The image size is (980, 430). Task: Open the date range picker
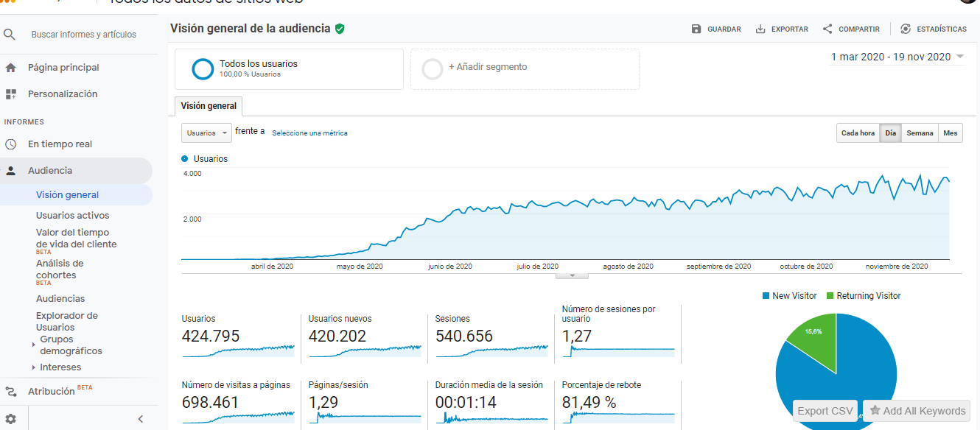tap(897, 57)
